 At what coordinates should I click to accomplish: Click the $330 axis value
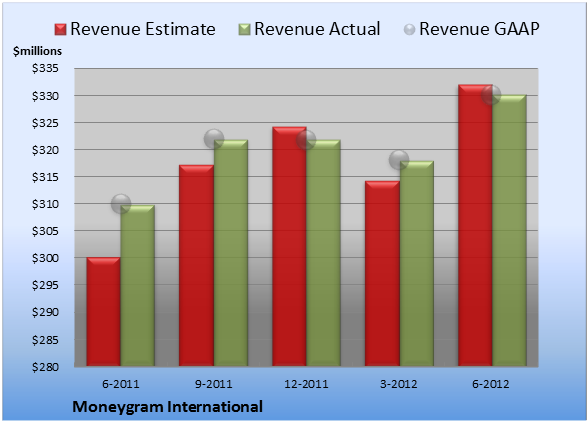click(45, 96)
